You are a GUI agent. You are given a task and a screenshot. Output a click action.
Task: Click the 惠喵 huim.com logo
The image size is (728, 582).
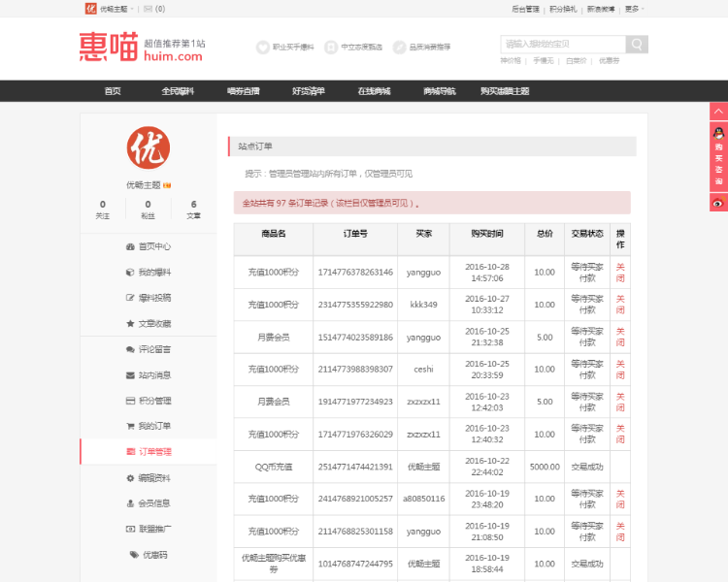point(142,47)
